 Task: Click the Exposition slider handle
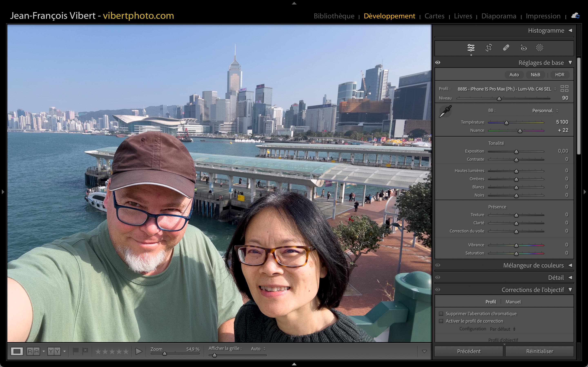coord(516,152)
